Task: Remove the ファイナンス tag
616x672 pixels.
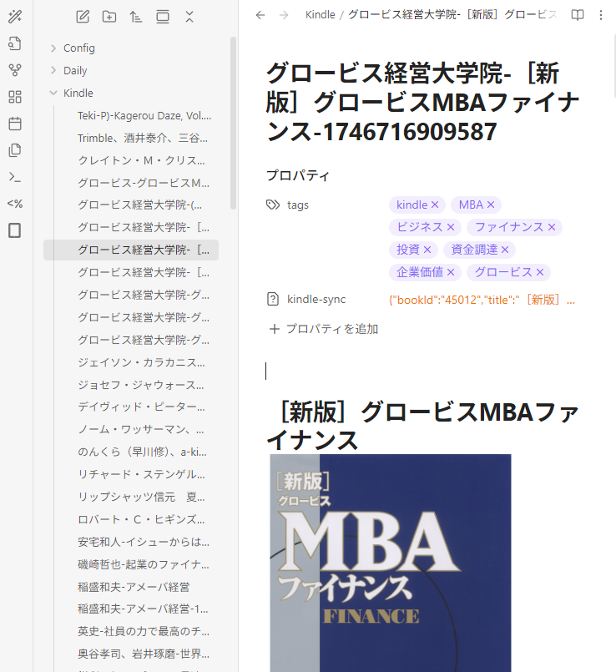Action: (x=552, y=227)
